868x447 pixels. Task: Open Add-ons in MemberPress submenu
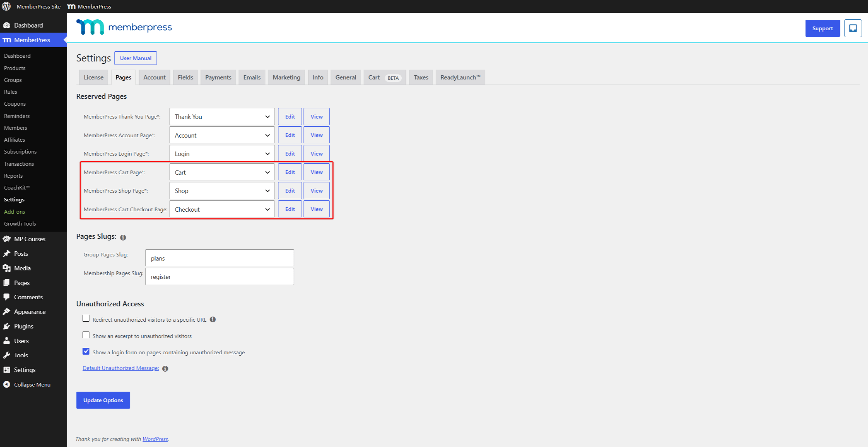[x=14, y=212]
